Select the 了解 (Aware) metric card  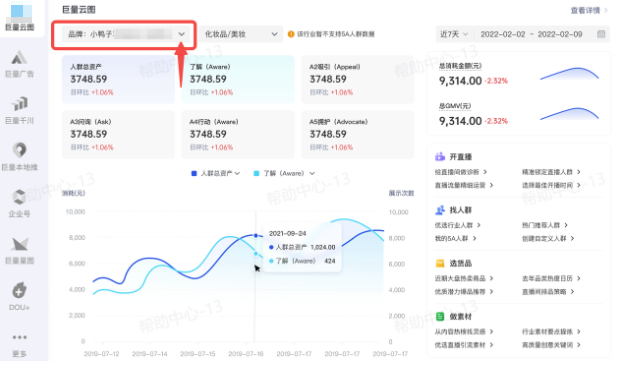238,79
